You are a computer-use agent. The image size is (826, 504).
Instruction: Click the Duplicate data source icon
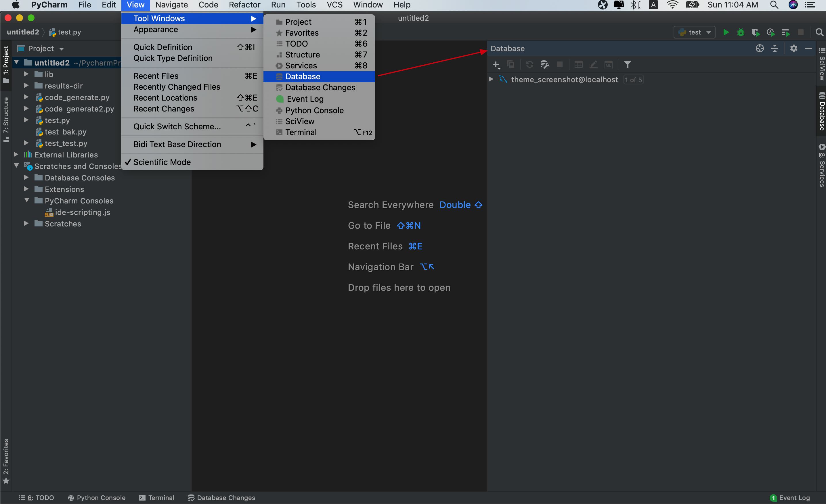click(511, 64)
